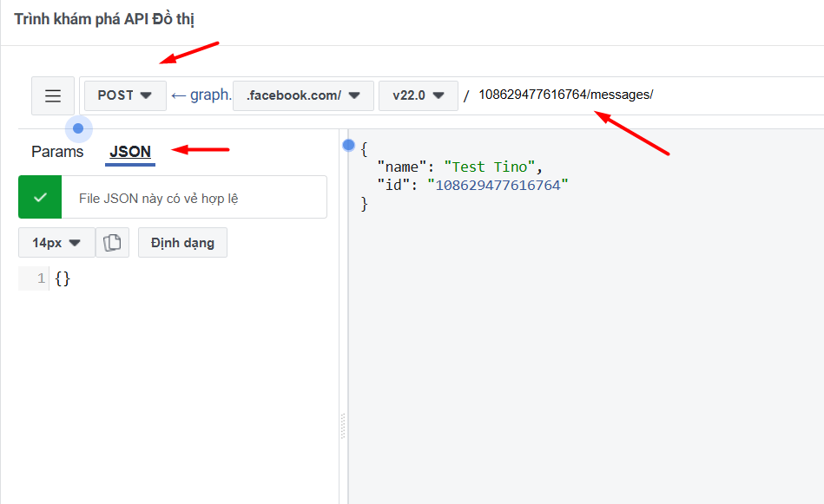Image resolution: width=824 pixels, height=504 pixels.
Task: Open the .facebook.com/ domain dropdown
Action: (303, 95)
